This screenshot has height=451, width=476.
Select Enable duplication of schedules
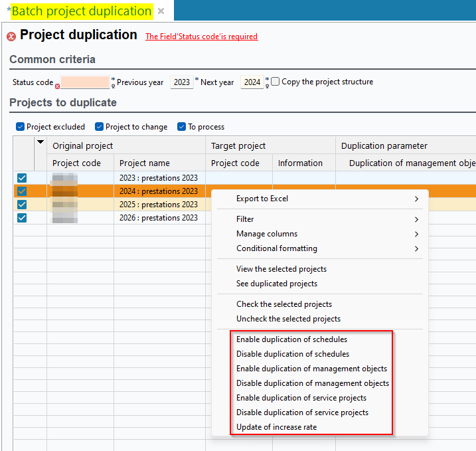(291, 339)
